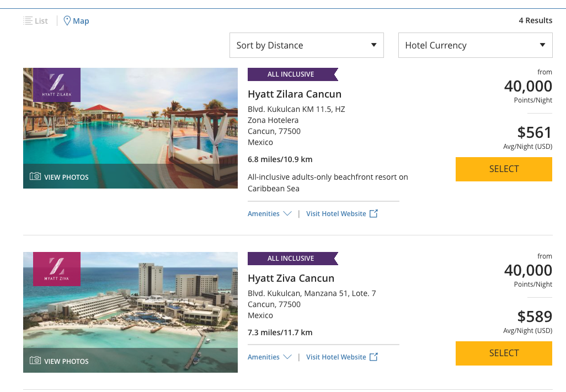The height and width of the screenshot is (392, 566).
Task: Expand Amenities for Hyatt Ziva Cancun
Action: tap(269, 357)
